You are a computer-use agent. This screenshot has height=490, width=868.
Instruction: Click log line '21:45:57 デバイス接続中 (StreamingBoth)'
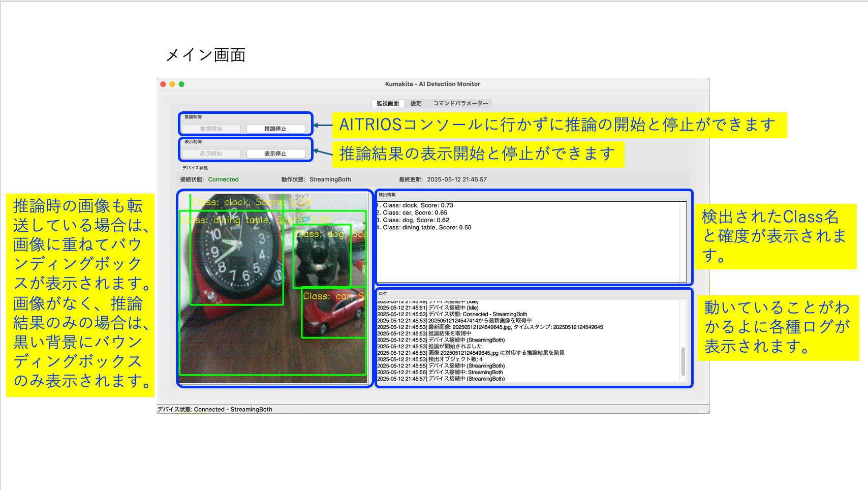coord(441,379)
